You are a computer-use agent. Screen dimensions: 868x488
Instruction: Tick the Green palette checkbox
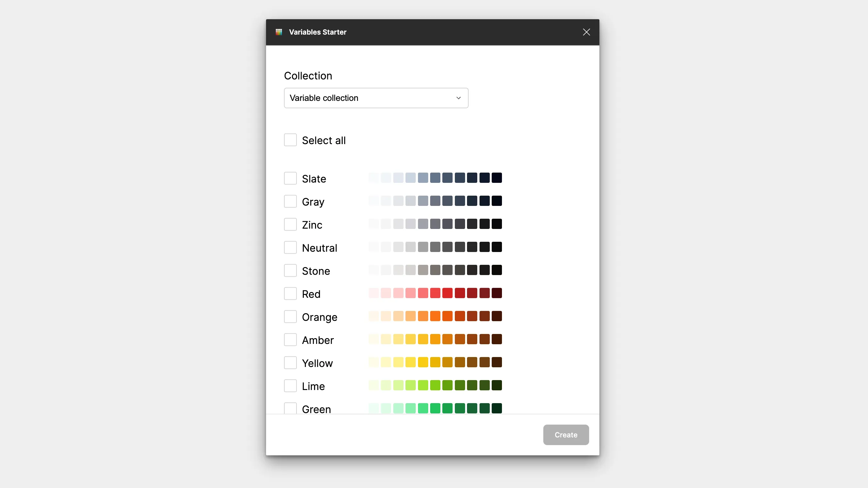[x=290, y=408]
